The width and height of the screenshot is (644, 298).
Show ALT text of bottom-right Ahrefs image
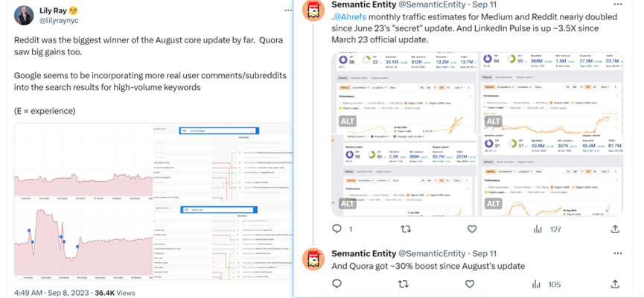coord(494,203)
